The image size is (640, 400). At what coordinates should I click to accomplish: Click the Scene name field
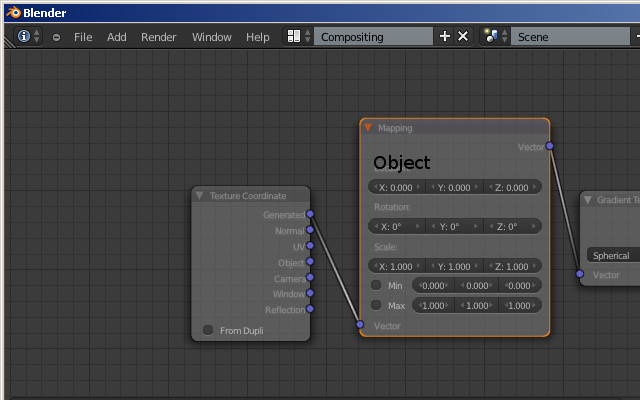pos(570,36)
